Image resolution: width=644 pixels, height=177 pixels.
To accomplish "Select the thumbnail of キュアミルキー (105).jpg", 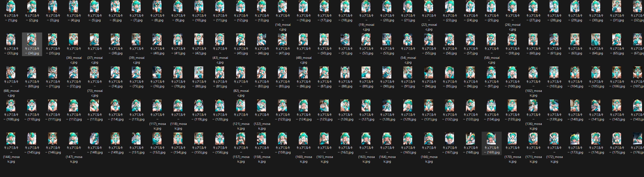I will (596, 72).
